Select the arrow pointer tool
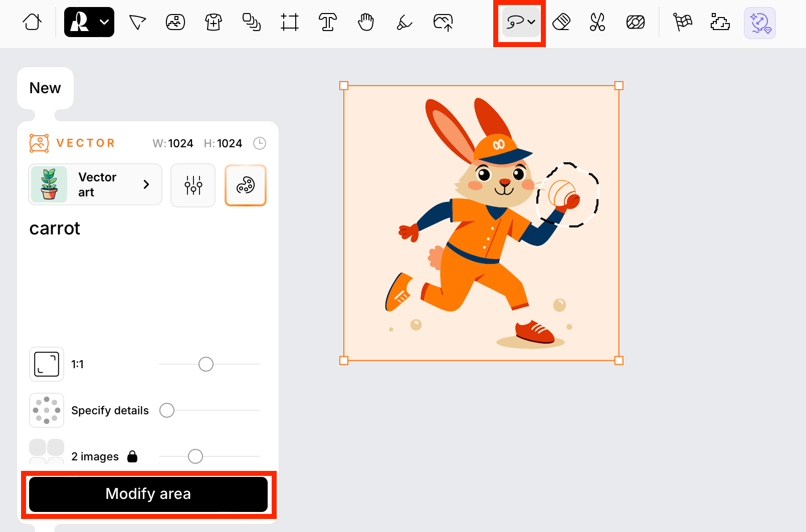 137,22
